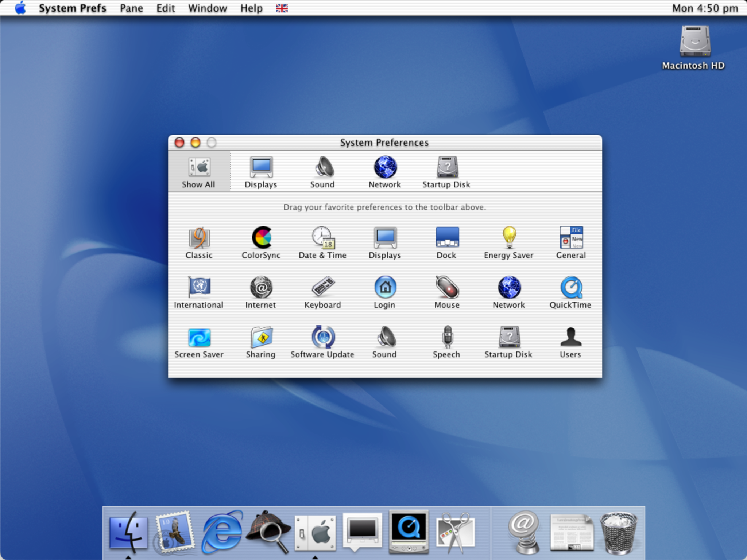Open the Energy Saver preference pane
Image resolution: width=747 pixels, height=560 pixels.
coord(509,243)
